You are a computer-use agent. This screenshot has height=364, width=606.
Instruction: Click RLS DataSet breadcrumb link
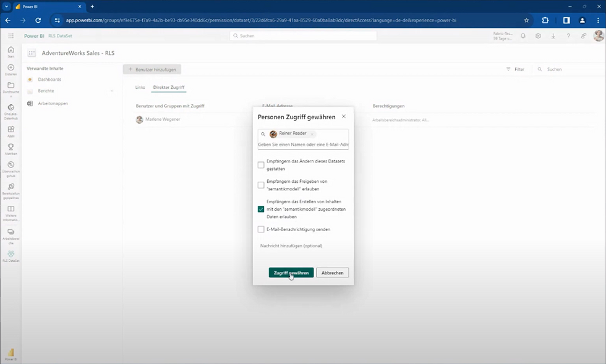click(x=60, y=36)
